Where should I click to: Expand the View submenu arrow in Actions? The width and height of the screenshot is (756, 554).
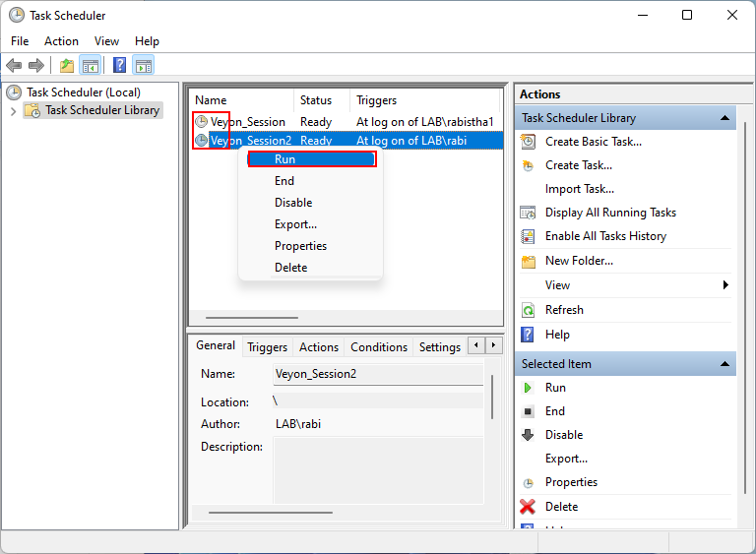click(x=725, y=285)
